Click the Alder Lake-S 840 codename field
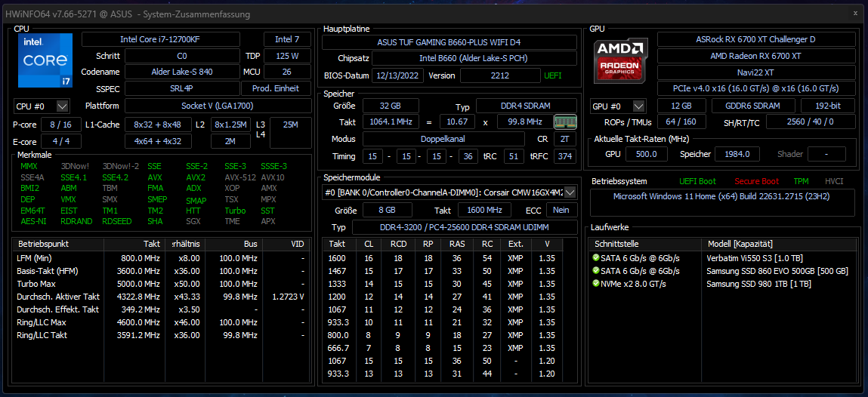868x397 pixels. 181,72
